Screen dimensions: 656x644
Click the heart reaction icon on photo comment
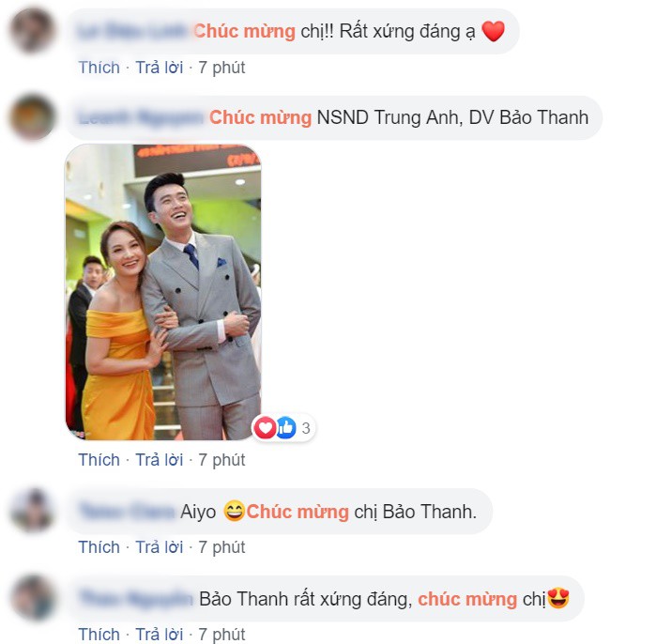tap(266, 428)
